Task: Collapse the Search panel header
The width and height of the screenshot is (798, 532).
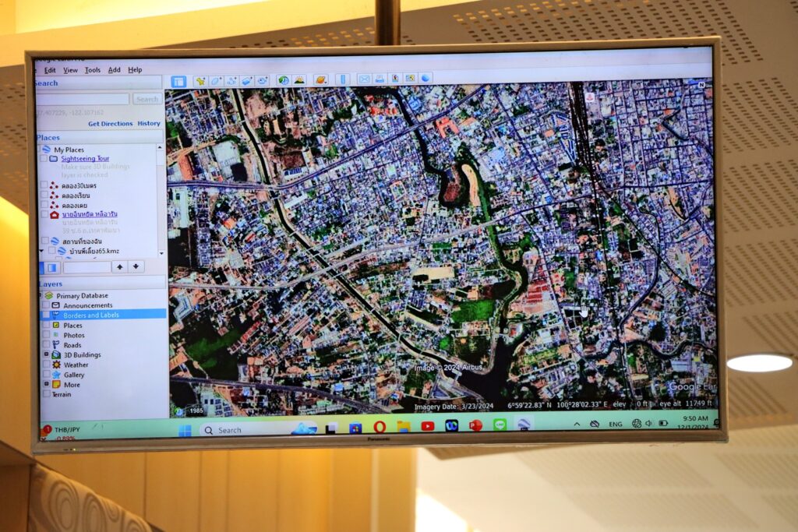Action: coord(98,83)
